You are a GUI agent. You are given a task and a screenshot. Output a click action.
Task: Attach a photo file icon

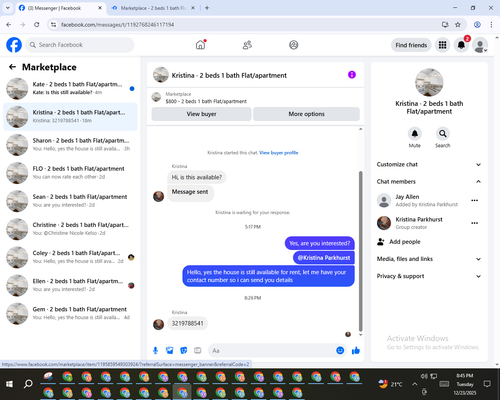(x=170, y=350)
